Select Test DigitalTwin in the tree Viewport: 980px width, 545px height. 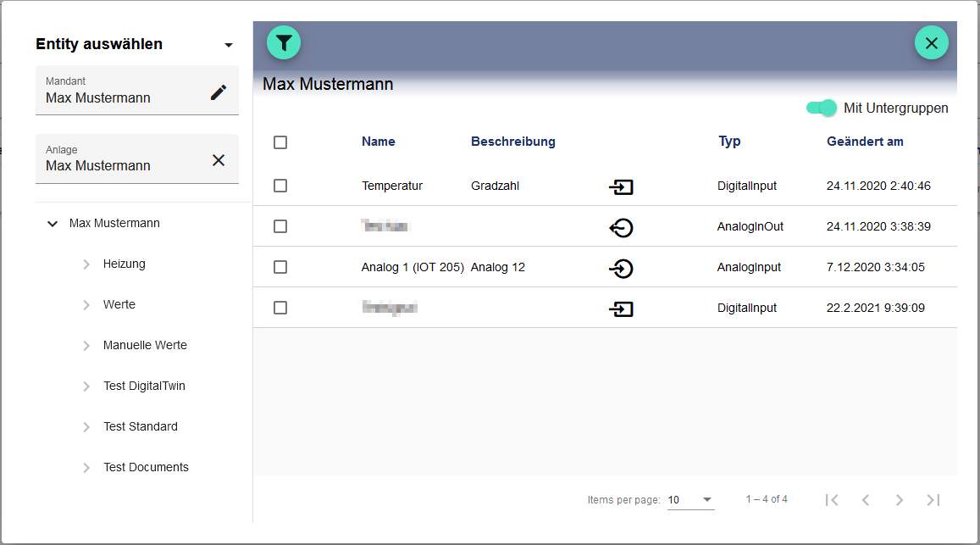point(144,386)
